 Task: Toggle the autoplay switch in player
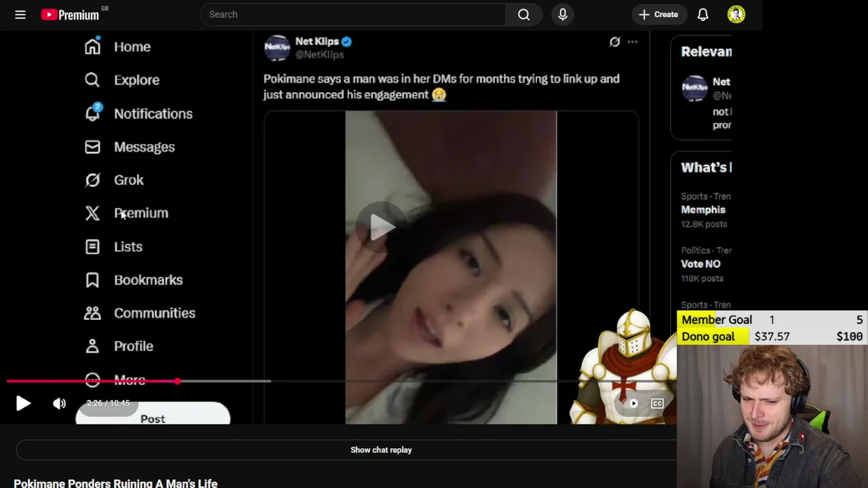(x=631, y=403)
